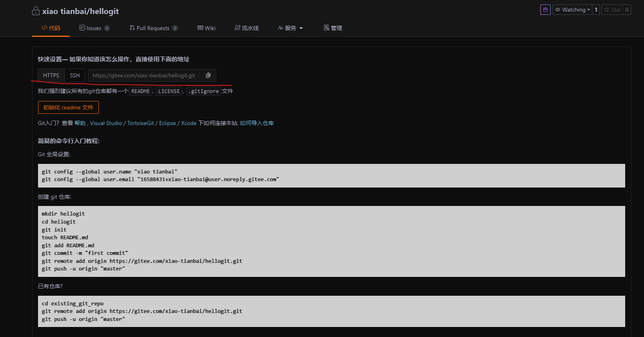Click the LICENSE file tag
Screen dimensions: 644x337
tap(169, 91)
